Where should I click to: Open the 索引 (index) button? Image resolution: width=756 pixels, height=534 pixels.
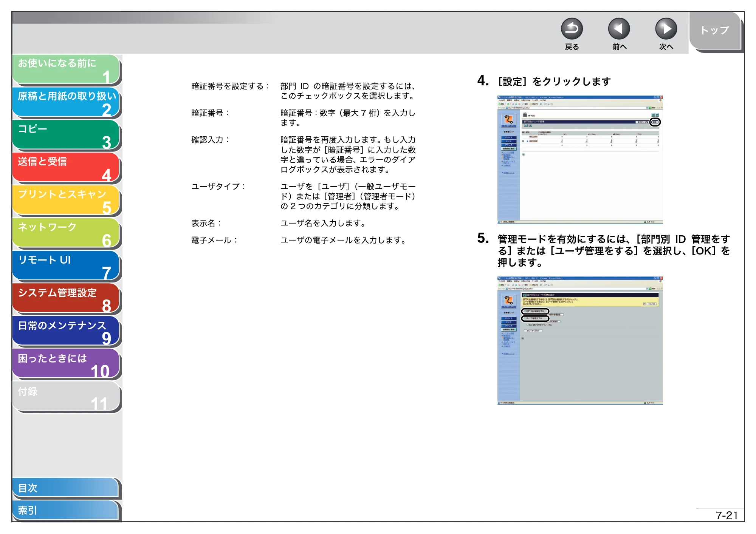65,511
